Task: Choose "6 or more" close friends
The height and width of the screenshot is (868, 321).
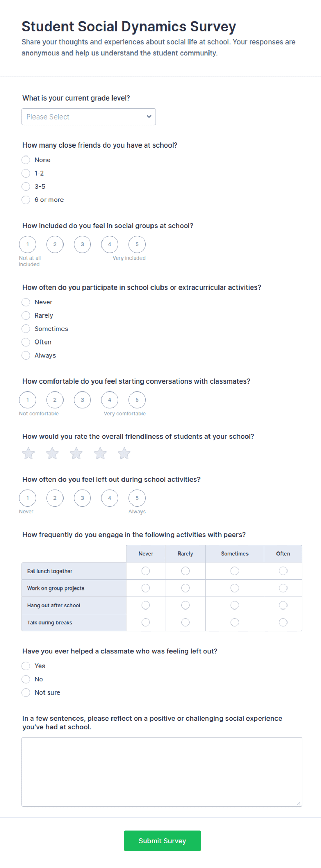Action: (x=26, y=200)
